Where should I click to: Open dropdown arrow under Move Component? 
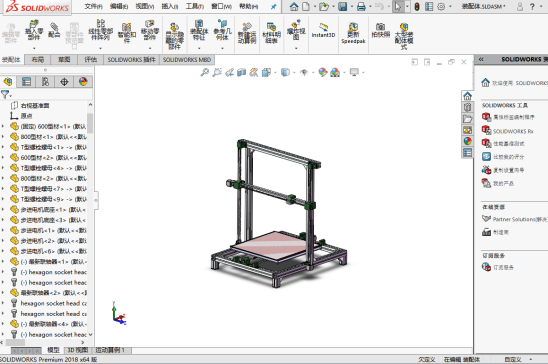point(150,48)
